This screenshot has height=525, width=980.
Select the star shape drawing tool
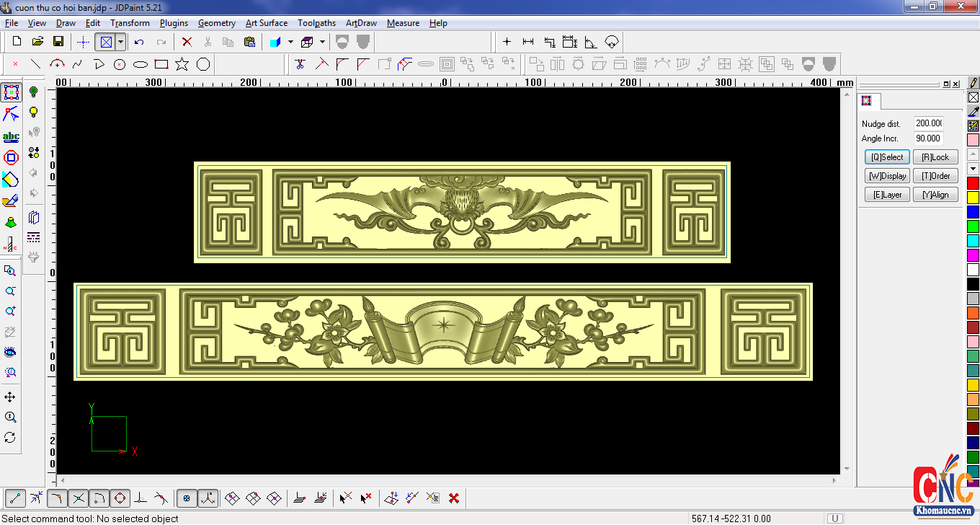182,64
